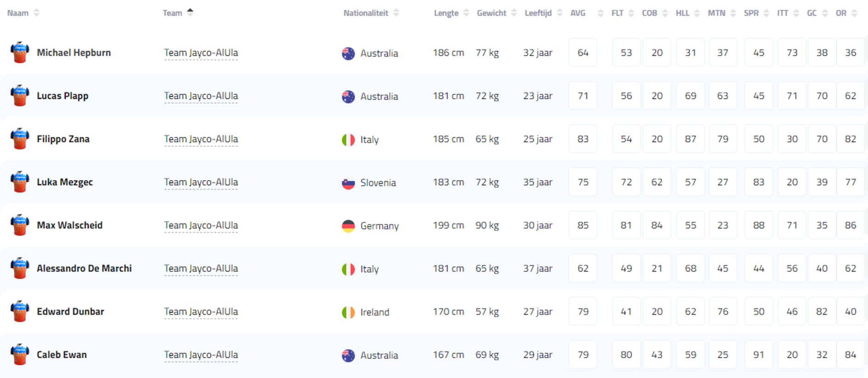Sort by the MTN column header
Viewport: 868px width, 378px height.
(721, 13)
